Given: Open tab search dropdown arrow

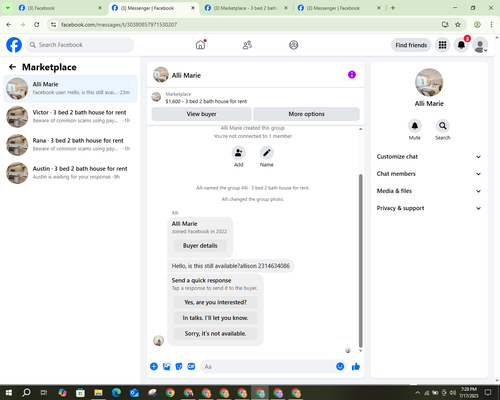Looking at the screenshot, I should (8, 8).
